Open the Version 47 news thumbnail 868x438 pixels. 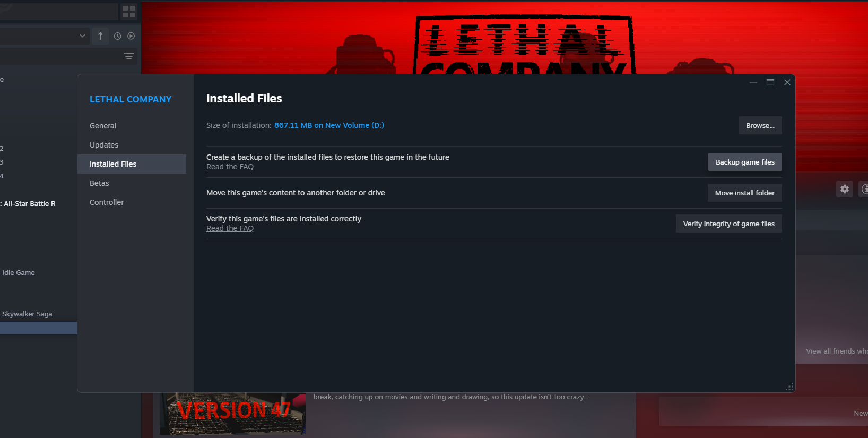(232, 414)
